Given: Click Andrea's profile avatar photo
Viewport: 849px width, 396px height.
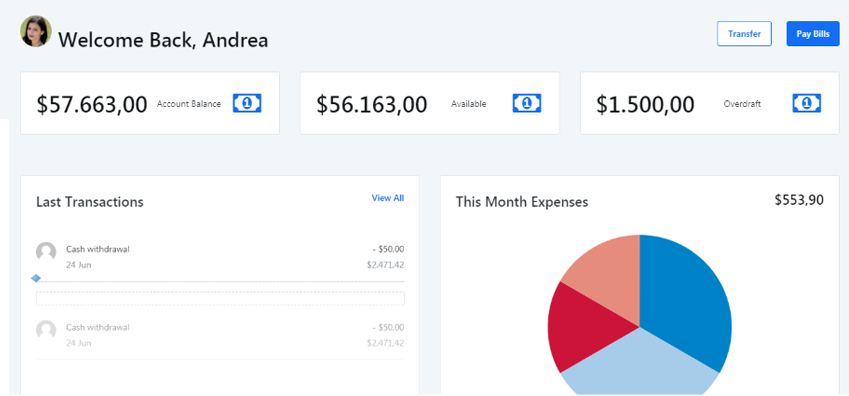Looking at the screenshot, I should coord(36,31).
